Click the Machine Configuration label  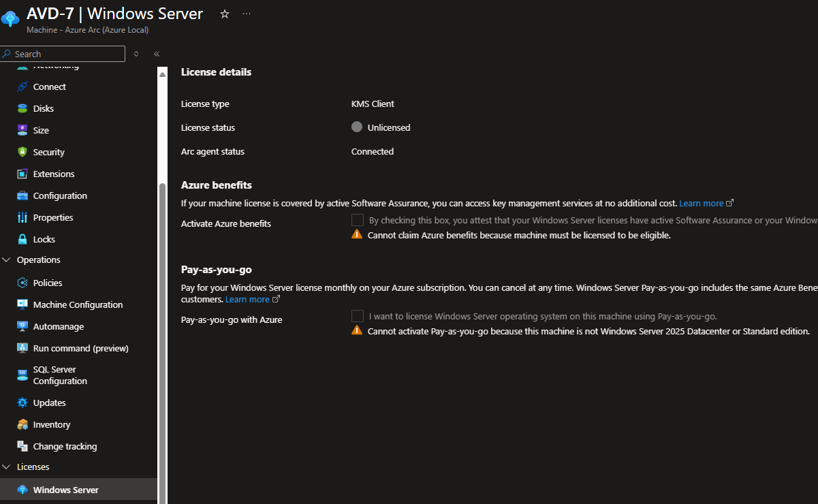(78, 304)
